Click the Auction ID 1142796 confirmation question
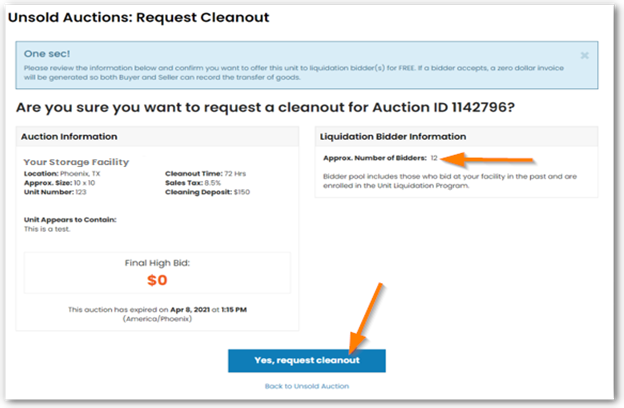Image resolution: width=624 pixels, height=408 pixels. click(265, 107)
